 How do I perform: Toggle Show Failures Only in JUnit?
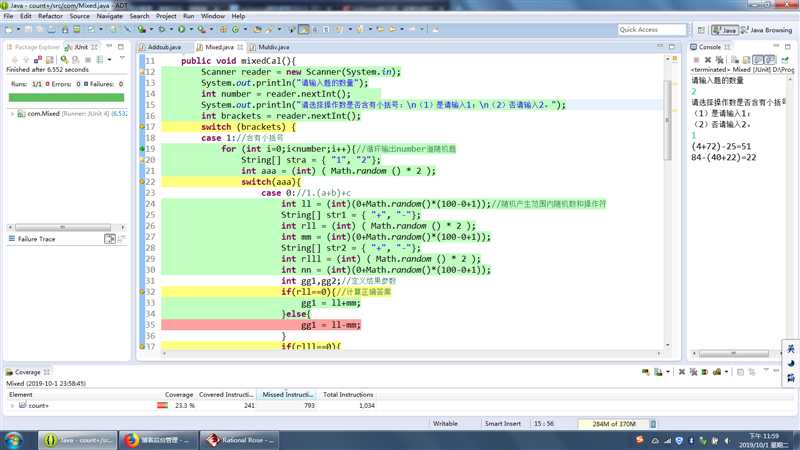point(38,60)
